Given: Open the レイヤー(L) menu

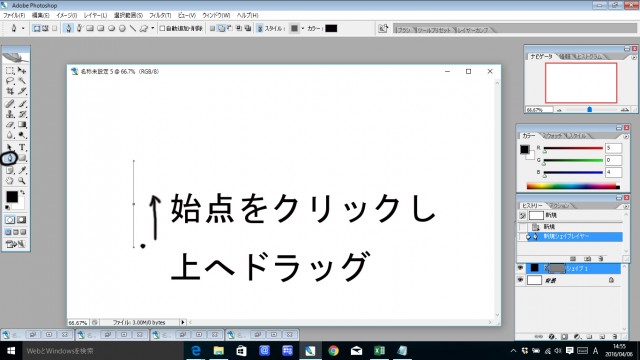Looking at the screenshot, I should [95, 15].
